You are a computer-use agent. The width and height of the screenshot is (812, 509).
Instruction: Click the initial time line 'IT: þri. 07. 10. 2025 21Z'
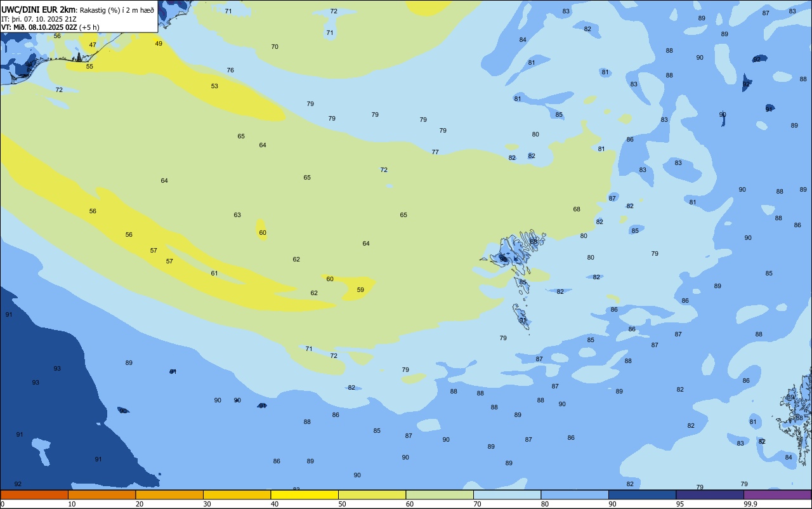[39, 18]
